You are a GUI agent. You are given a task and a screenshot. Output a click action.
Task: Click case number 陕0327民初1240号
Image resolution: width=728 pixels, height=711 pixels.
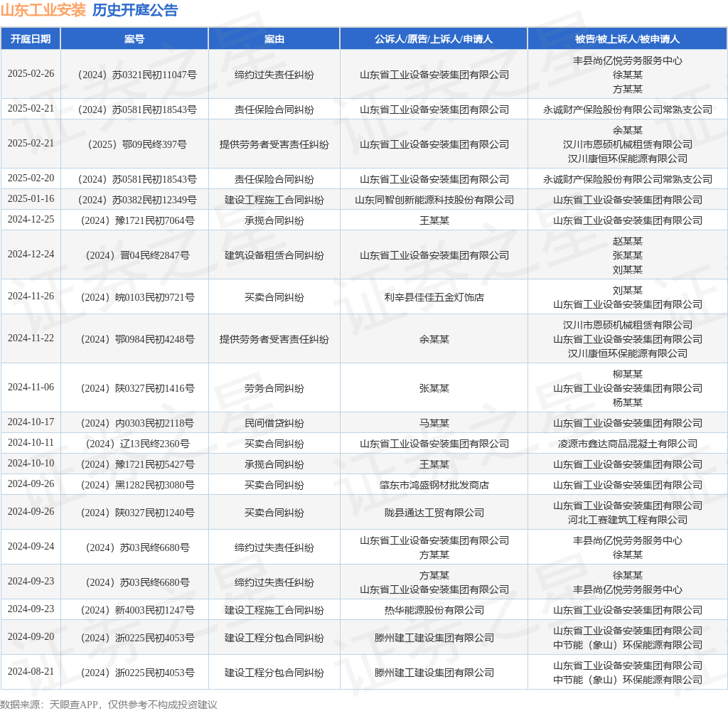pyautogui.click(x=137, y=513)
